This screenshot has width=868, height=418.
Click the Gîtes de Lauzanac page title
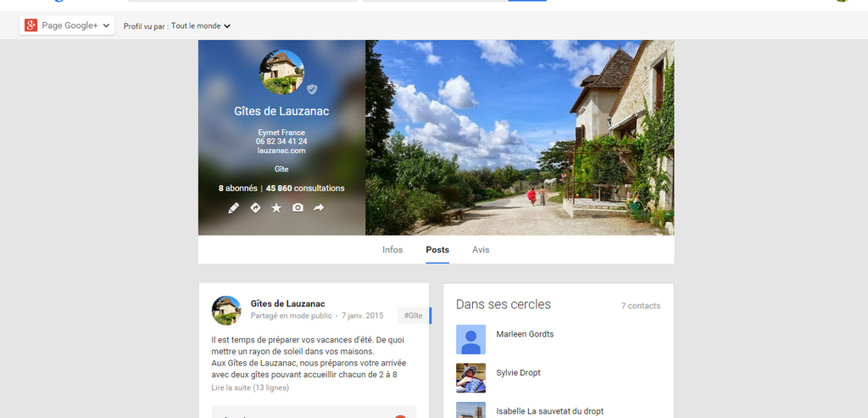(x=281, y=111)
